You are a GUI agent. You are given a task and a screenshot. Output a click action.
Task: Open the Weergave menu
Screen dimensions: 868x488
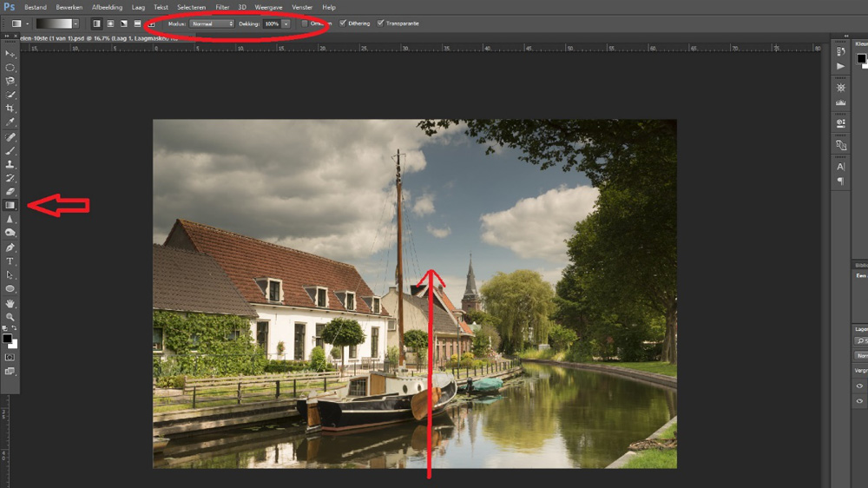pyautogui.click(x=268, y=7)
